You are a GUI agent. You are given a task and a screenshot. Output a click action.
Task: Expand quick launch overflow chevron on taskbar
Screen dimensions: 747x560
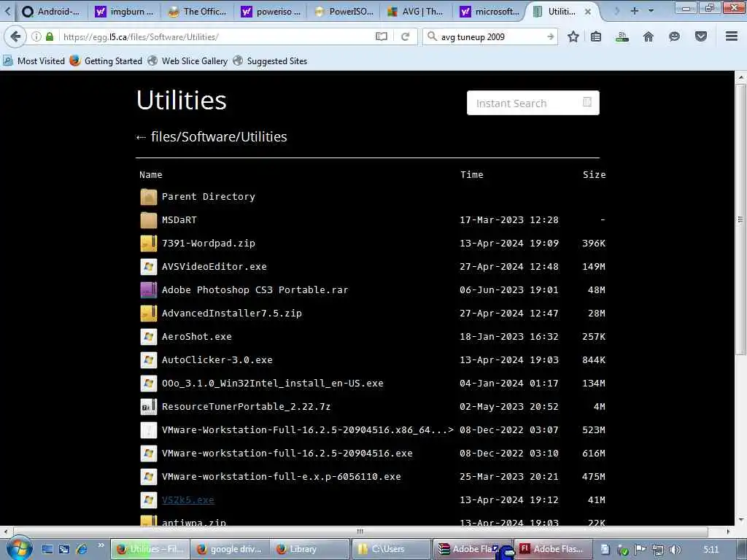click(101, 545)
